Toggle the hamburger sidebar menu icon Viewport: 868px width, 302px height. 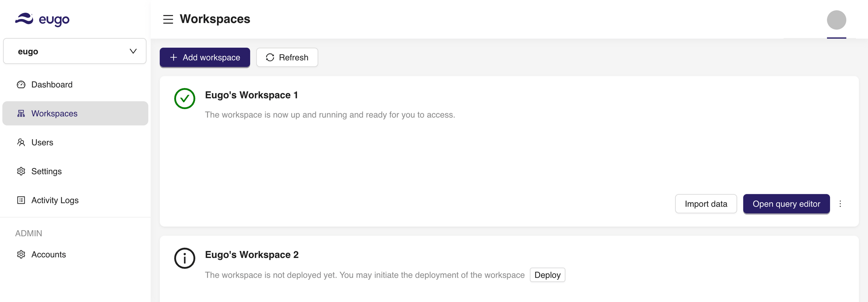pyautogui.click(x=168, y=19)
